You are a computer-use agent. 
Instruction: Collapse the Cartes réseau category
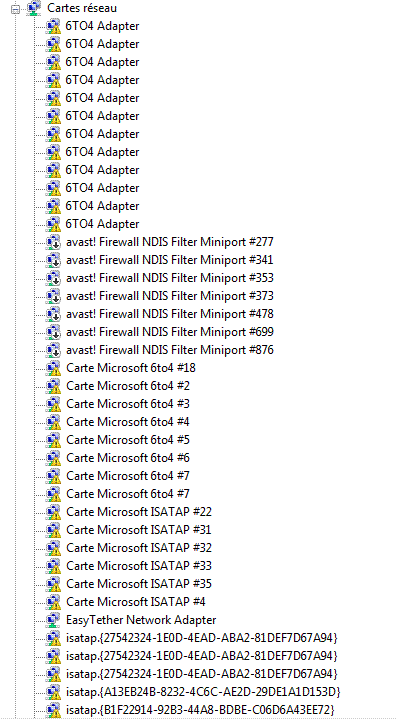16,9
